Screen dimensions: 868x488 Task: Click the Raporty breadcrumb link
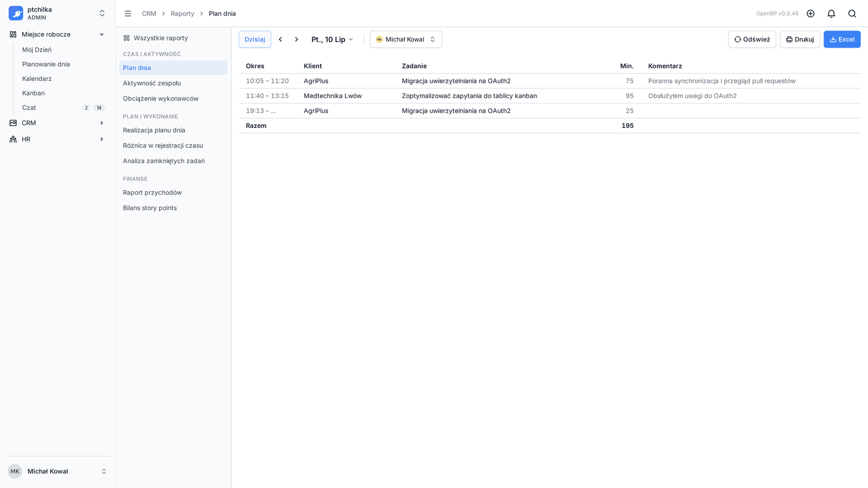point(182,14)
